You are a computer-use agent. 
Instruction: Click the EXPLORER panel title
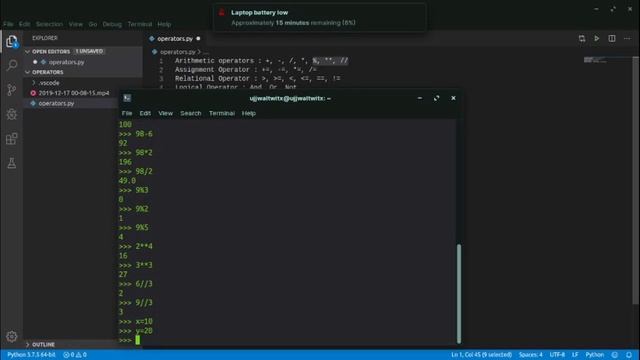[45, 38]
